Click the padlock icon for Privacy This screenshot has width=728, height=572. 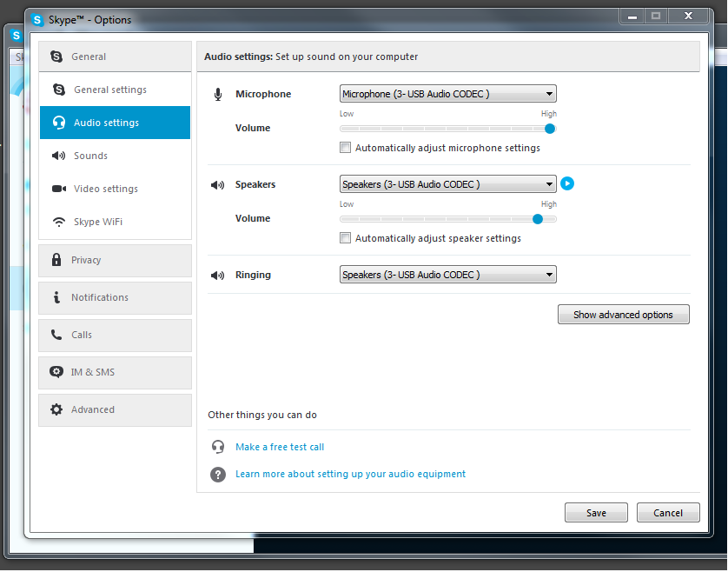pos(56,260)
